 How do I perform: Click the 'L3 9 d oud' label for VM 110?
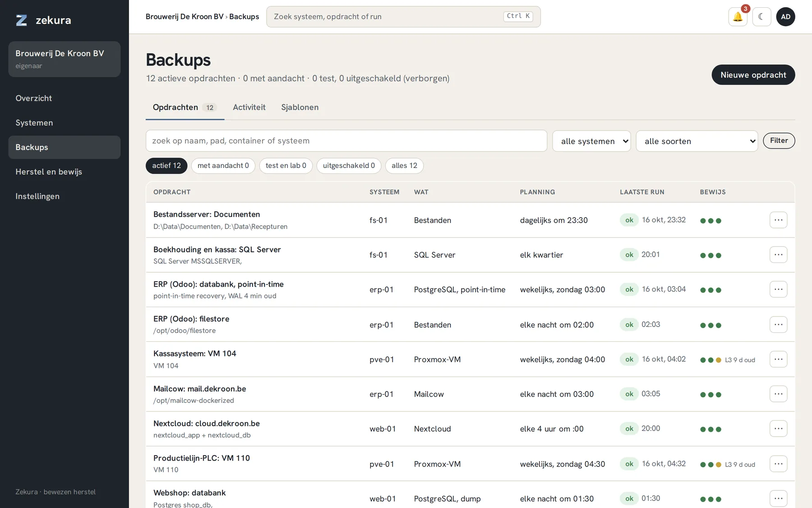click(x=740, y=465)
